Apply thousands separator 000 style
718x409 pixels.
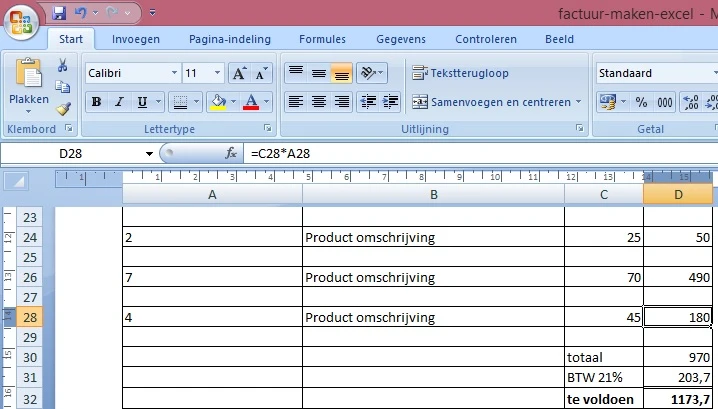(665, 102)
